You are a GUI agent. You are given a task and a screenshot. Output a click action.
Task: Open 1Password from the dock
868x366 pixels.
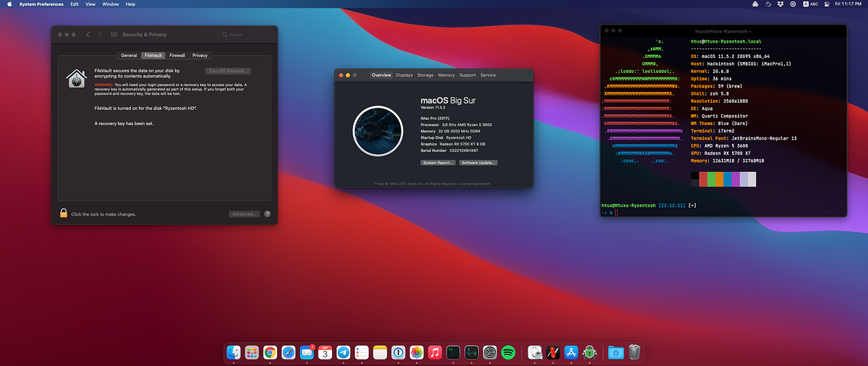[398, 352]
